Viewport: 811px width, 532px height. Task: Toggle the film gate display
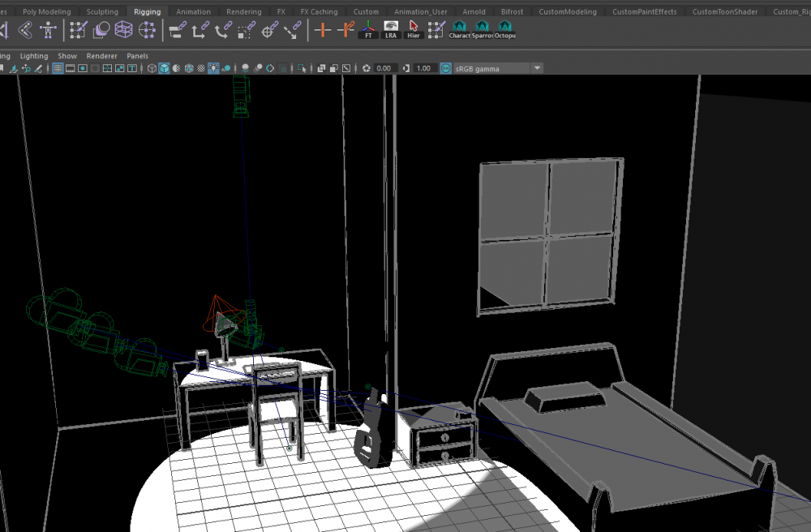pyautogui.click(x=70, y=68)
